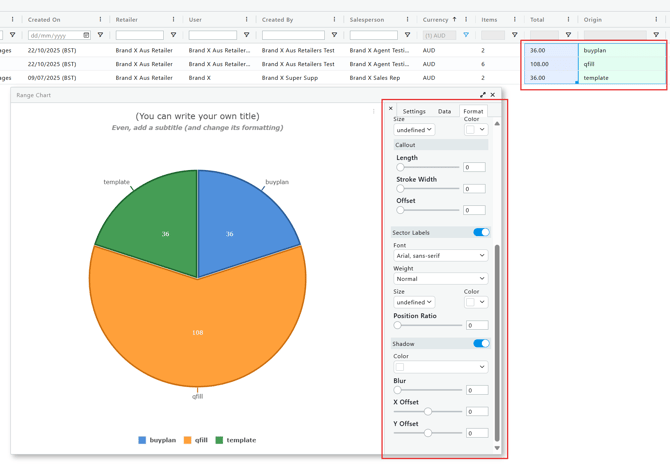Click the Blur slider handle
The width and height of the screenshot is (670, 465).
click(x=399, y=390)
